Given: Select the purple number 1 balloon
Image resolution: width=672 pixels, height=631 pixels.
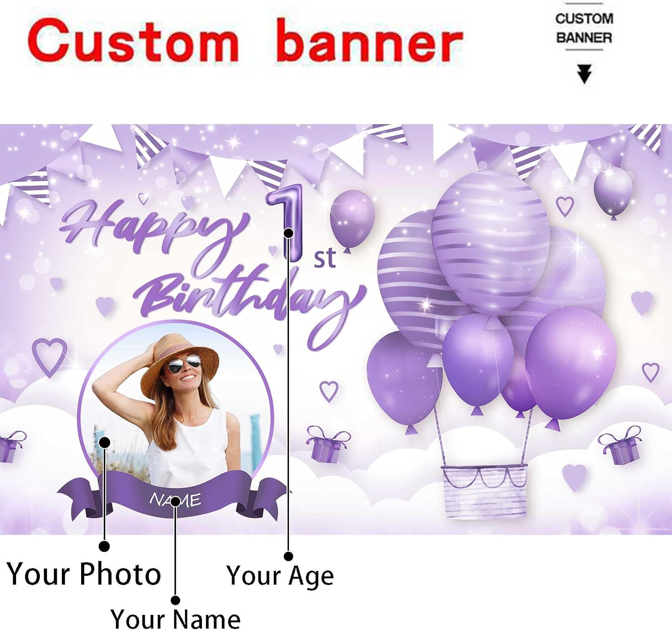Looking at the screenshot, I should 286,222.
